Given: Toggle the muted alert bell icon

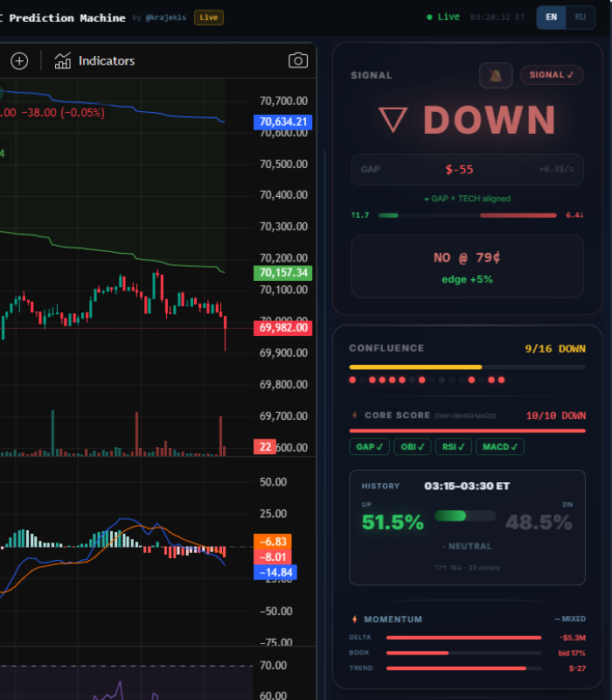Looking at the screenshot, I should [x=496, y=75].
